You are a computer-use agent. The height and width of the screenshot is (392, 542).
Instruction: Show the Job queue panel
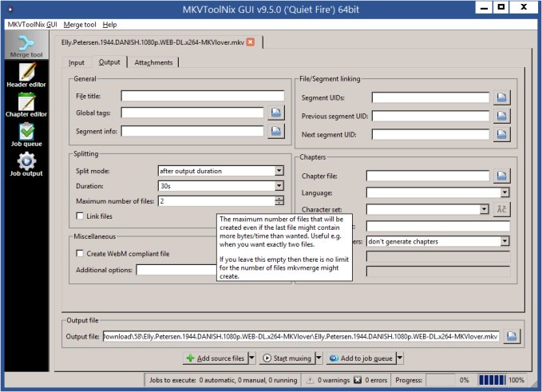coord(26,135)
